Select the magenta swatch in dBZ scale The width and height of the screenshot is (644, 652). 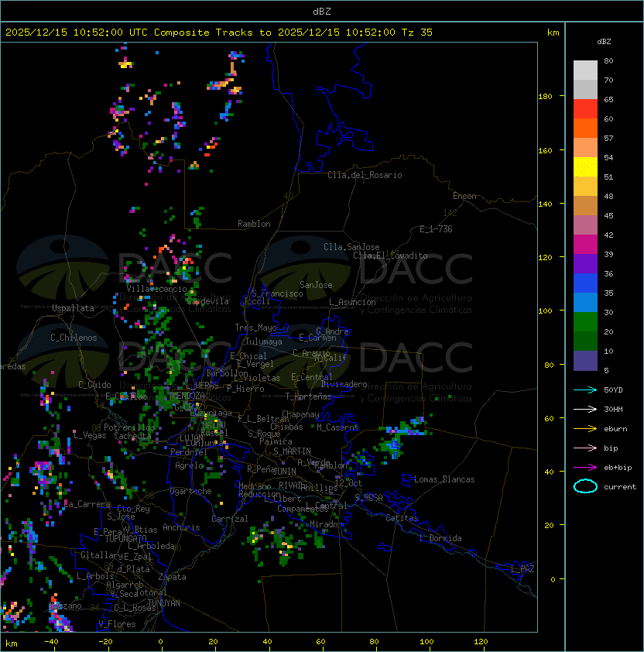coord(585,245)
